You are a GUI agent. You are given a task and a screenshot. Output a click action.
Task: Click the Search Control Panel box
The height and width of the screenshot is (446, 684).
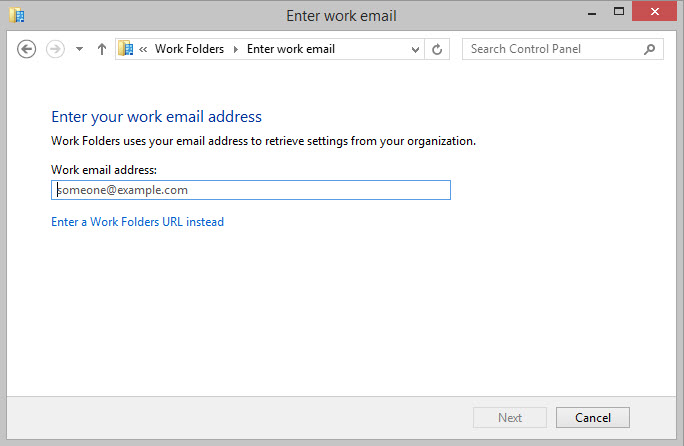click(x=552, y=49)
